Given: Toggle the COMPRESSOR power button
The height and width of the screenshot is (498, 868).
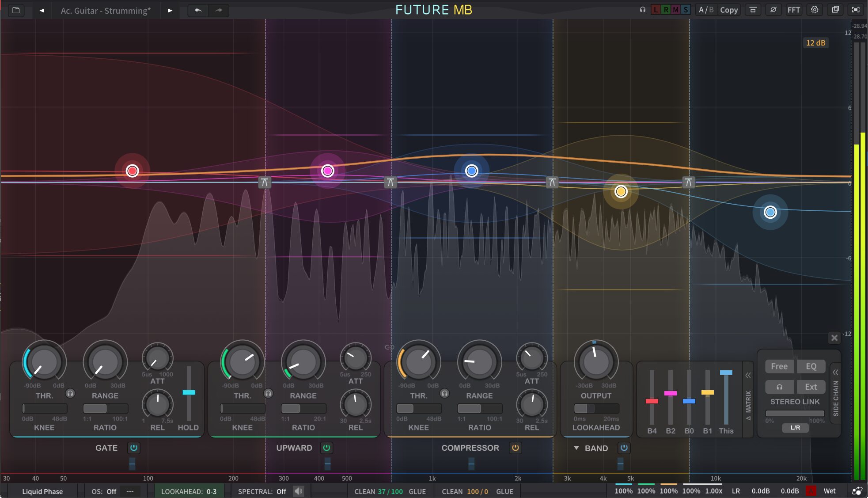Looking at the screenshot, I should click(515, 448).
